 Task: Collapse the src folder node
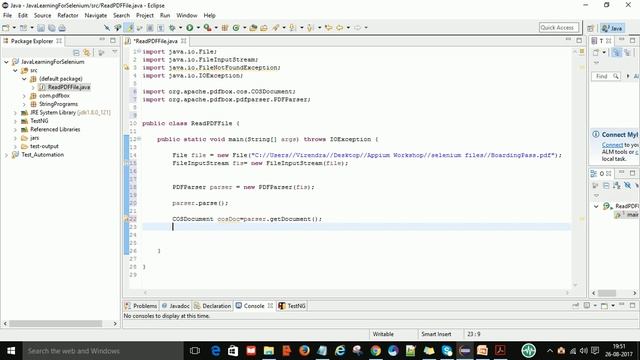point(15,71)
